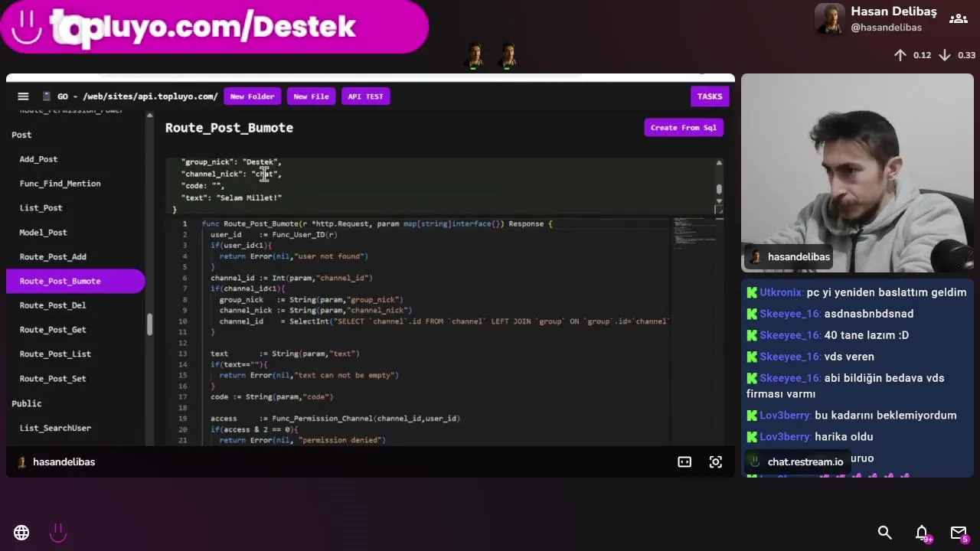
Task: Click the New Folder button
Action: 252,96
